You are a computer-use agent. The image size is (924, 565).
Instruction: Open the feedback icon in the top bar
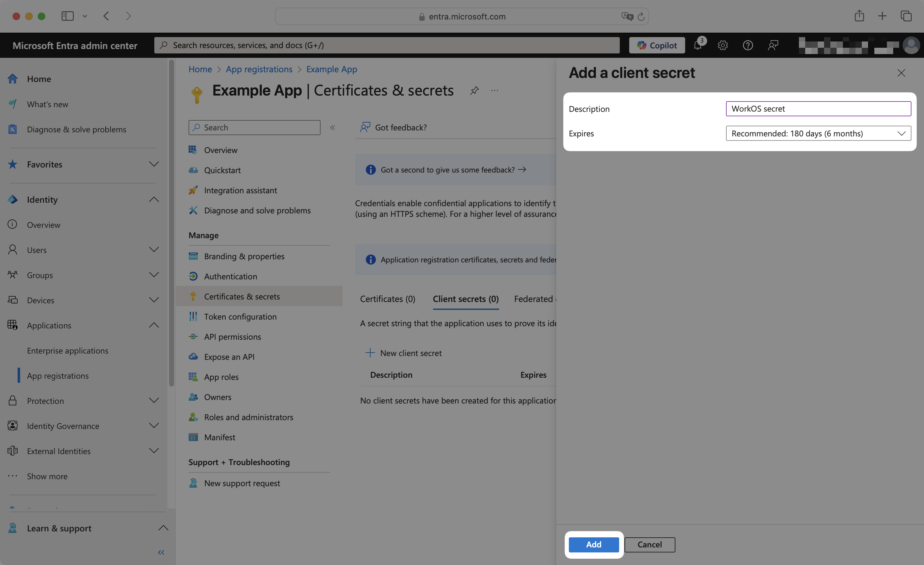point(773,45)
